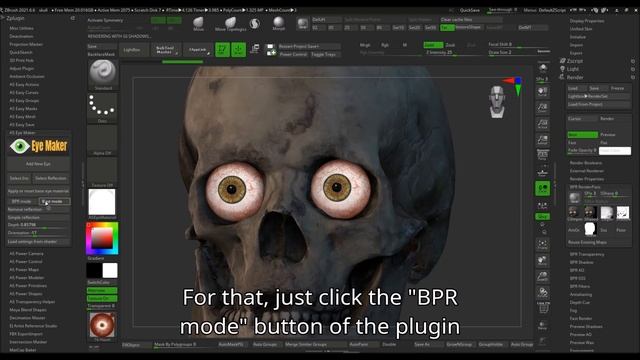Click the Load from Project button
This screenshot has width=640, height=360.
(x=598, y=104)
